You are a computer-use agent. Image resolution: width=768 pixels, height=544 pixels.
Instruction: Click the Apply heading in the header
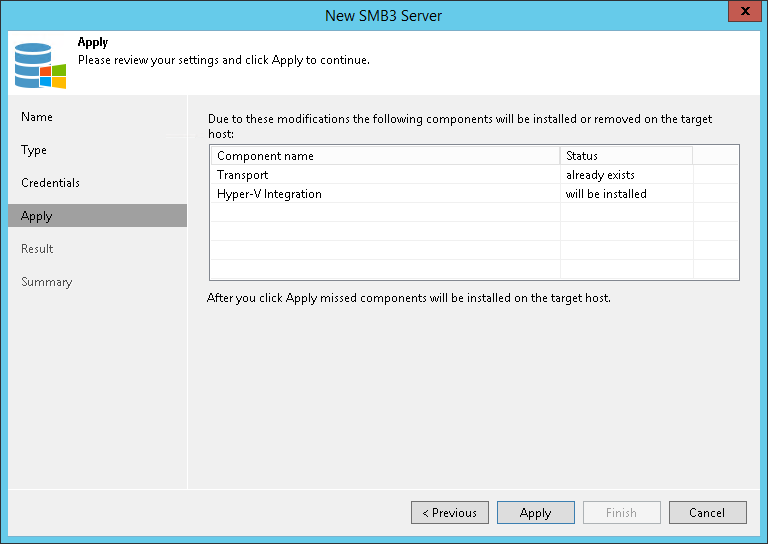click(x=93, y=43)
